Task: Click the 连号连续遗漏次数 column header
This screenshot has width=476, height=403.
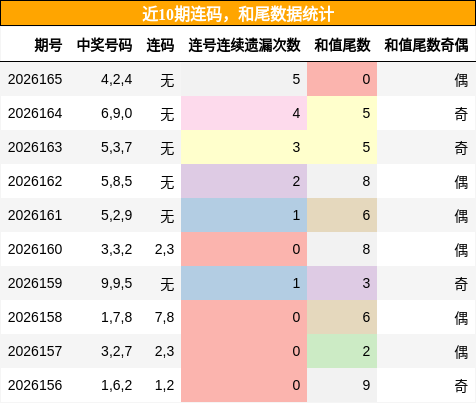Action: (x=244, y=45)
